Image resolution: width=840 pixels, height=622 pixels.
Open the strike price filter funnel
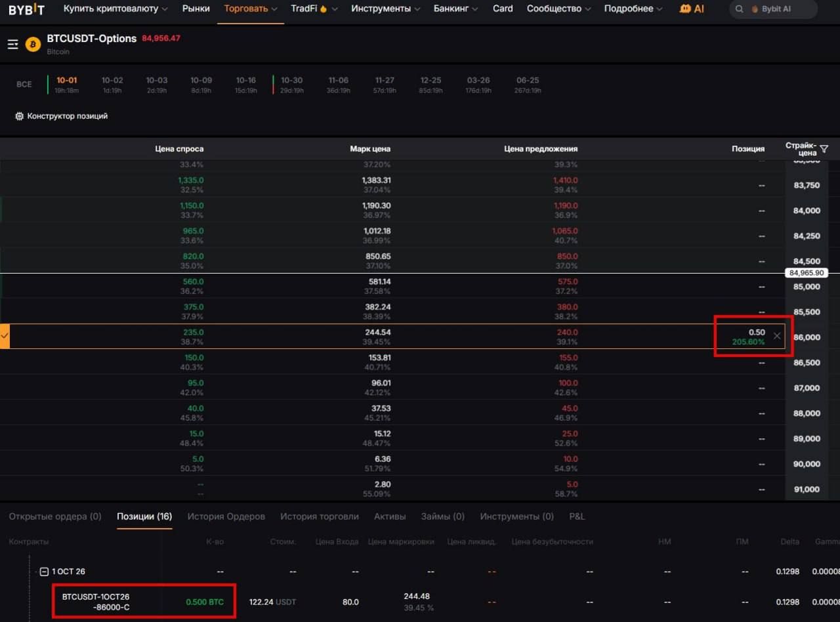click(x=824, y=149)
